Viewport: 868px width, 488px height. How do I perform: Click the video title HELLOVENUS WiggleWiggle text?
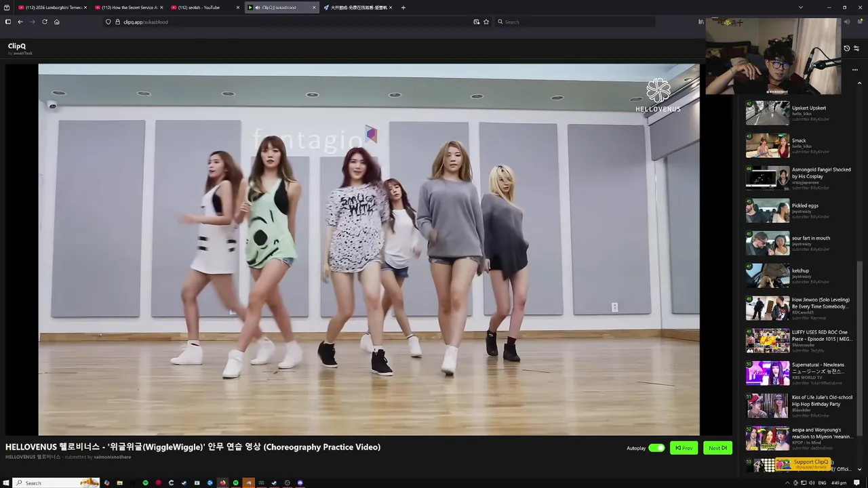193,447
